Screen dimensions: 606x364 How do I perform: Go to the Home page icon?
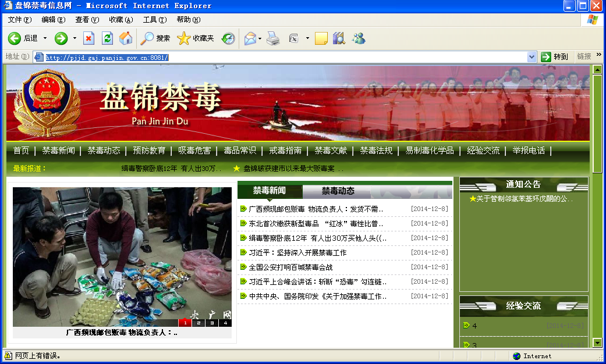[126, 38]
